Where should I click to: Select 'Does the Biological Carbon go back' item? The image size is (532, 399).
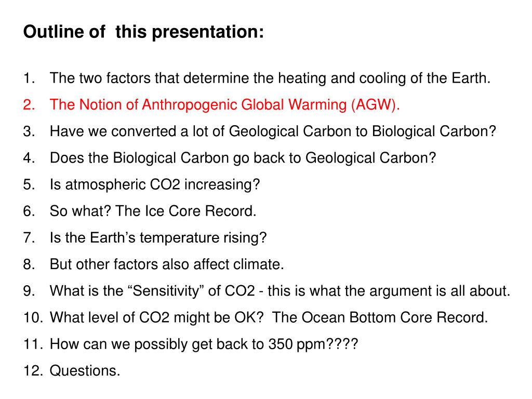tap(243, 158)
